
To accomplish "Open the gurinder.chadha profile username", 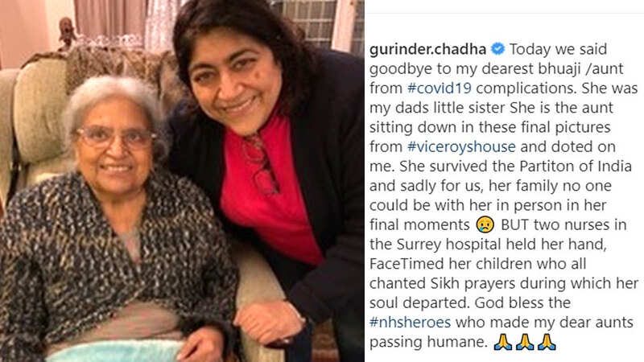I will [428, 49].
